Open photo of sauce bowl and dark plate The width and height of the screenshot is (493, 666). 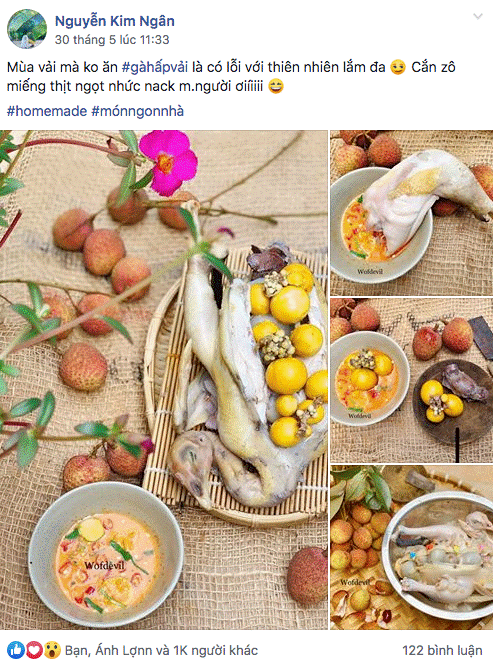pos(412,380)
